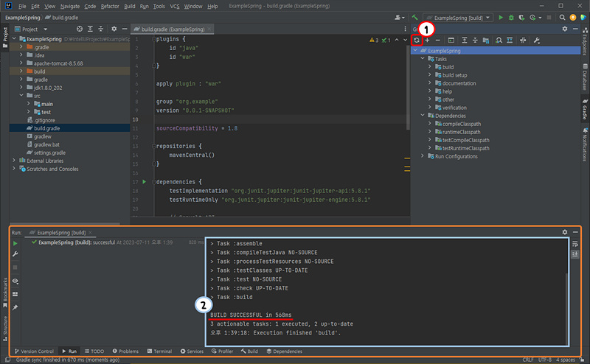The width and height of the screenshot is (590, 364).
Task: Select Opened File locate icon in Project panel
Action: tap(80, 29)
